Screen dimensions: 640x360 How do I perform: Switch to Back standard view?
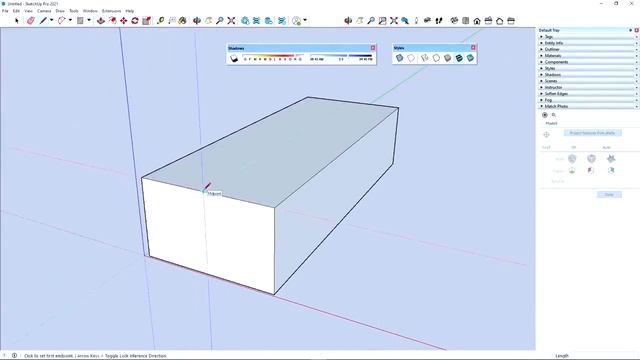coord(500,21)
